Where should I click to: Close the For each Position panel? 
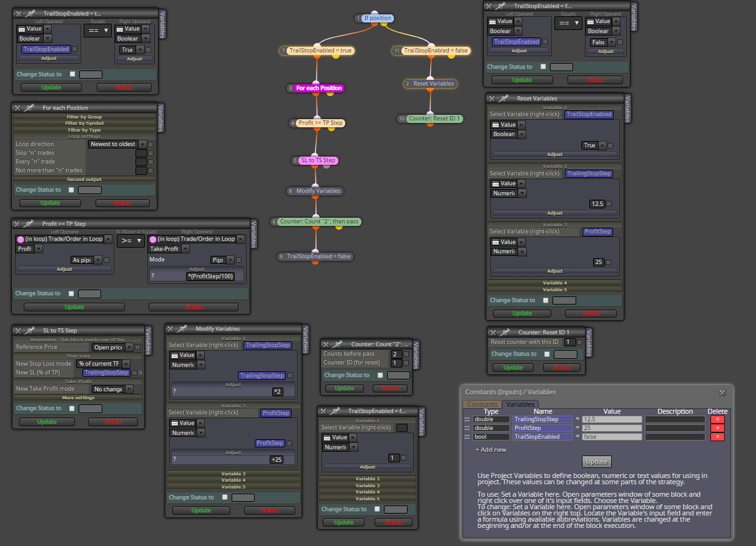(x=18, y=108)
